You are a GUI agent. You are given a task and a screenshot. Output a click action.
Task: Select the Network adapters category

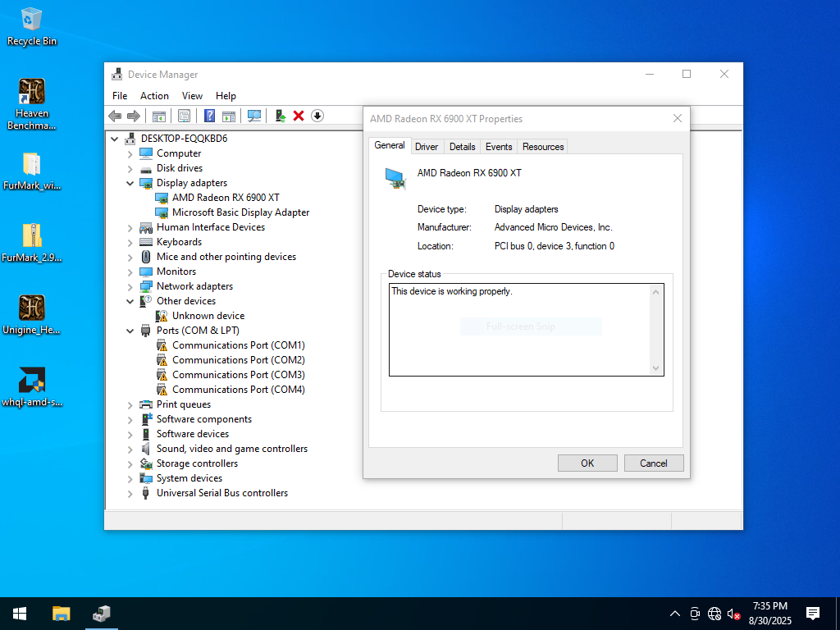tap(194, 286)
